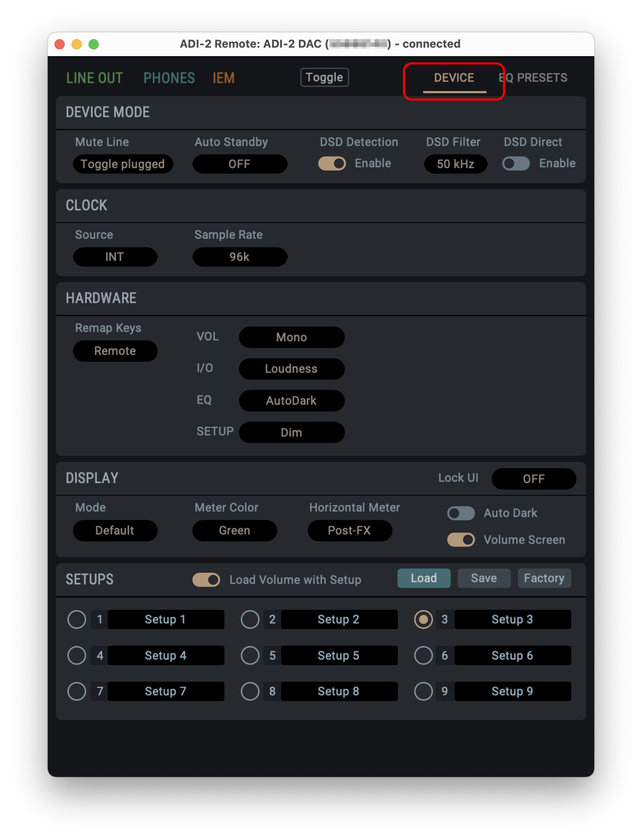The image size is (642, 840).
Task: Turn off Volume Screen toggle
Action: [x=461, y=540]
